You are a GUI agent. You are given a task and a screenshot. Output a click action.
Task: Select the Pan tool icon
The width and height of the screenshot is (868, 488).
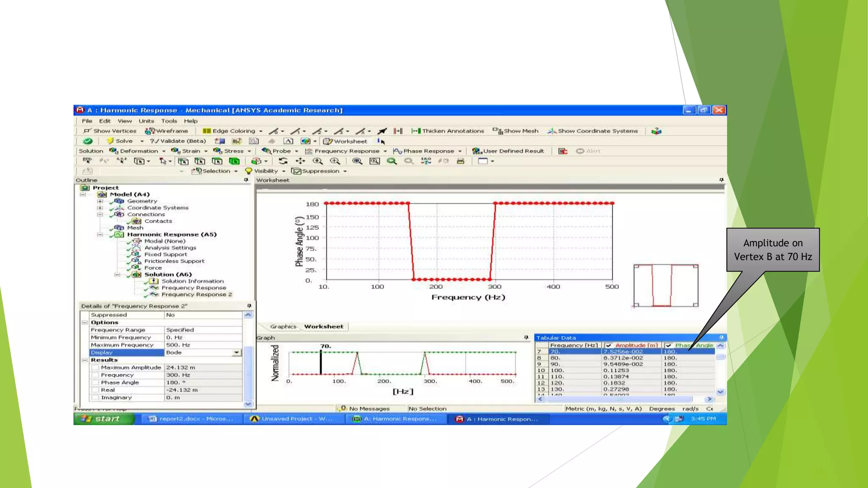pos(300,161)
